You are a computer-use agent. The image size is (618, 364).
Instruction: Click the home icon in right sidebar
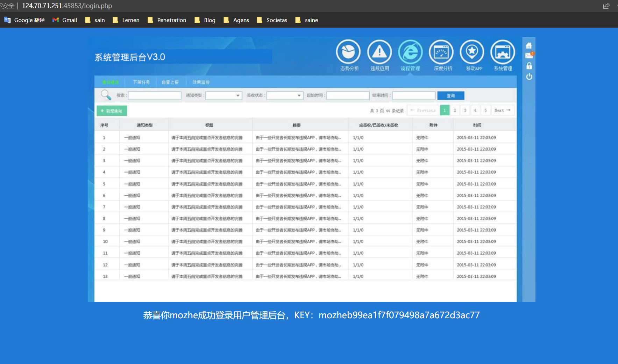[529, 45]
